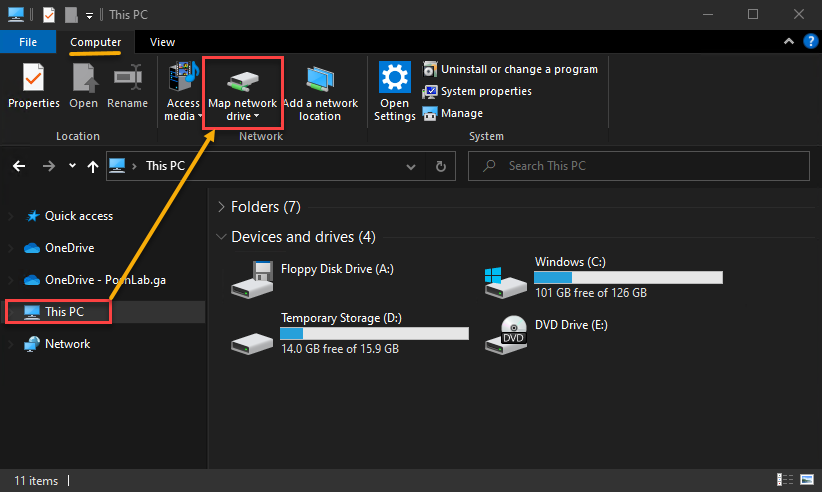Switch to large icons view in status bar
This screenshot has width=822, height=492.
point(807,479)
